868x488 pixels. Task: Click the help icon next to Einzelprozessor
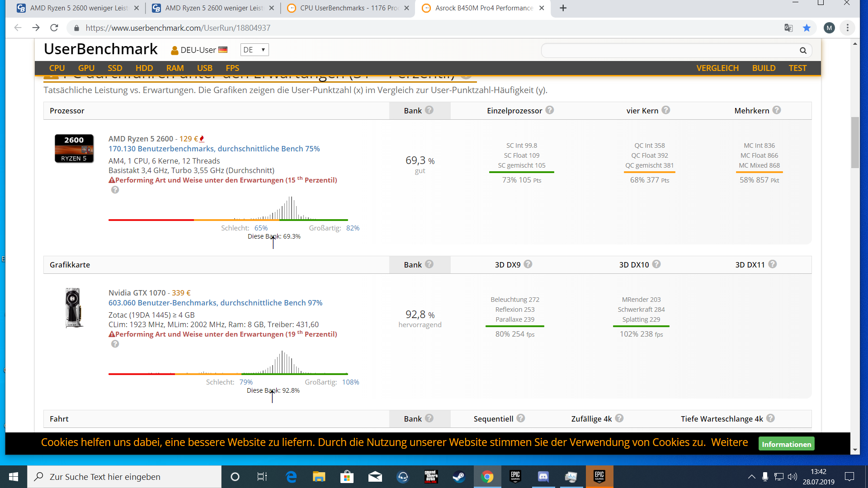coord(550,110)
